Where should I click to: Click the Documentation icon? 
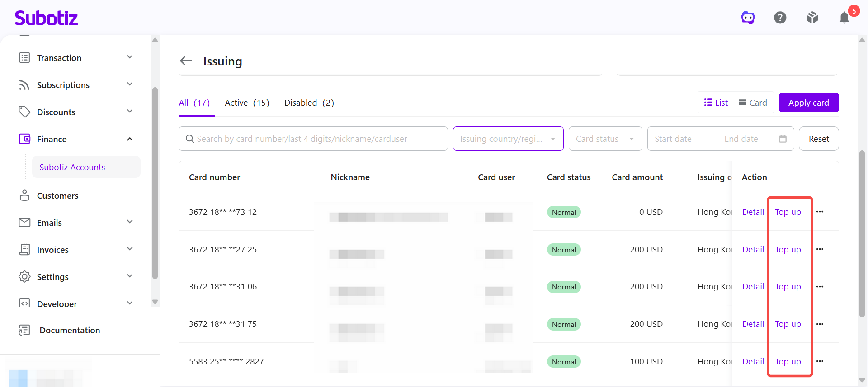click(24, 330)
